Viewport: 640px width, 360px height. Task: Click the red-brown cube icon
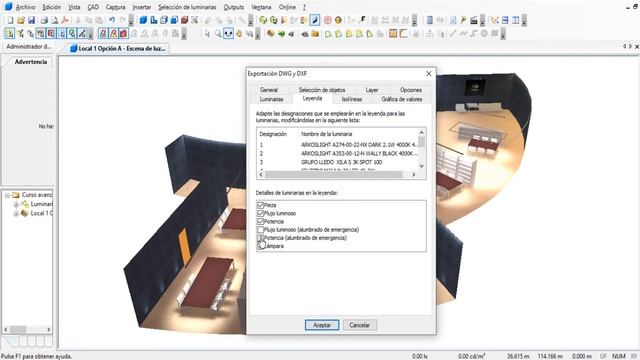(184, 20)
